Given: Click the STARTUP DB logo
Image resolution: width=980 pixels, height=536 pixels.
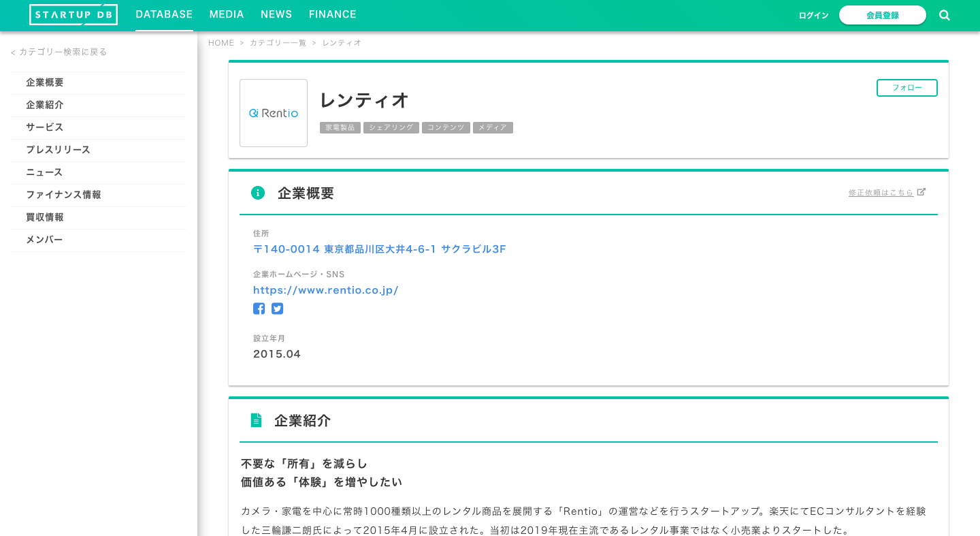Looking at the screenshot, I should pyautogui.click(x=73, y=14).
